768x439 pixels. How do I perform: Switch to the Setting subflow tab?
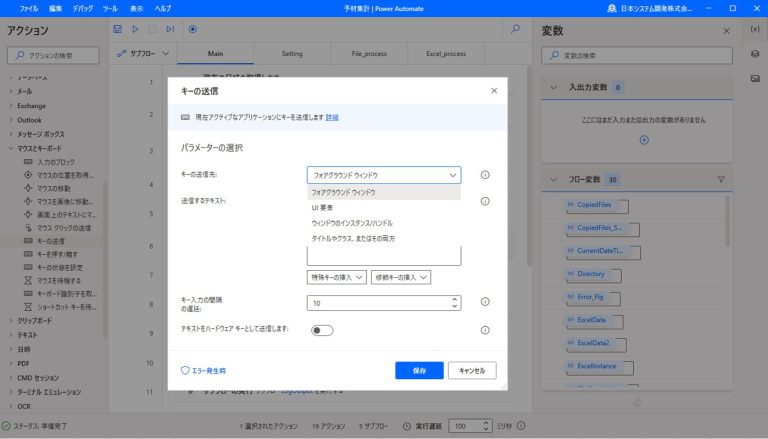pos(292,53)
